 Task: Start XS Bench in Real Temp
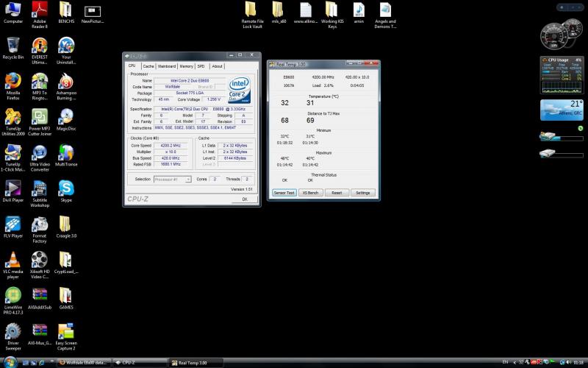click(x=310, y=193)
